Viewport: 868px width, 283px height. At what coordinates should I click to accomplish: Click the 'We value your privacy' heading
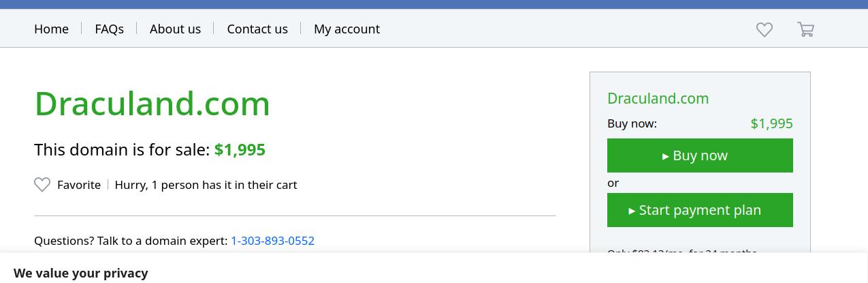(80, 273)
